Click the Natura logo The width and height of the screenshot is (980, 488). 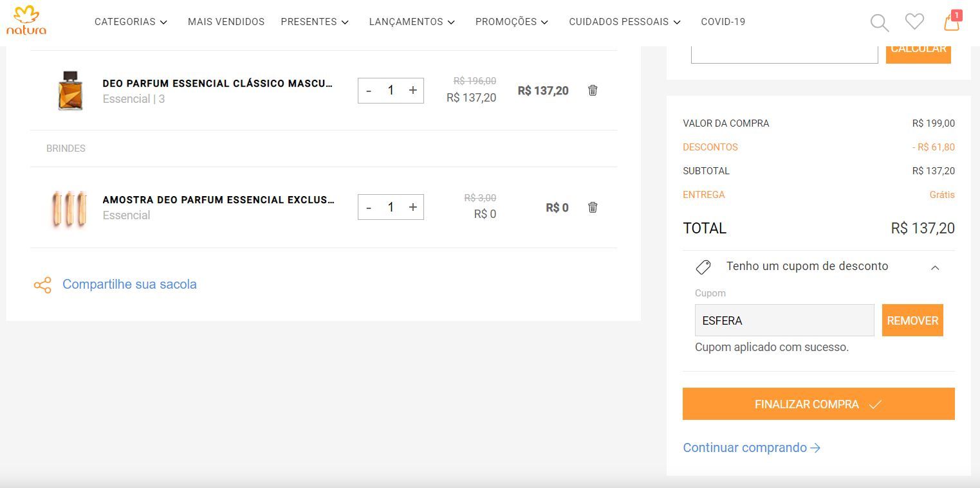coord(26,21)
